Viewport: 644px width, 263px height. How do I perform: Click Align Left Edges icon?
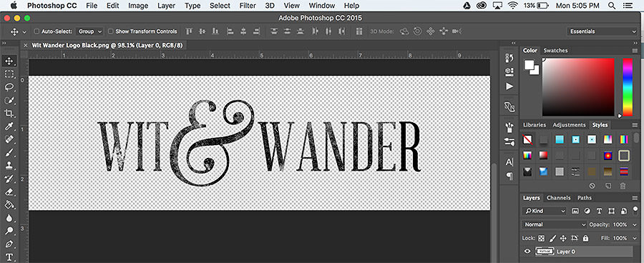coord(230,31)
